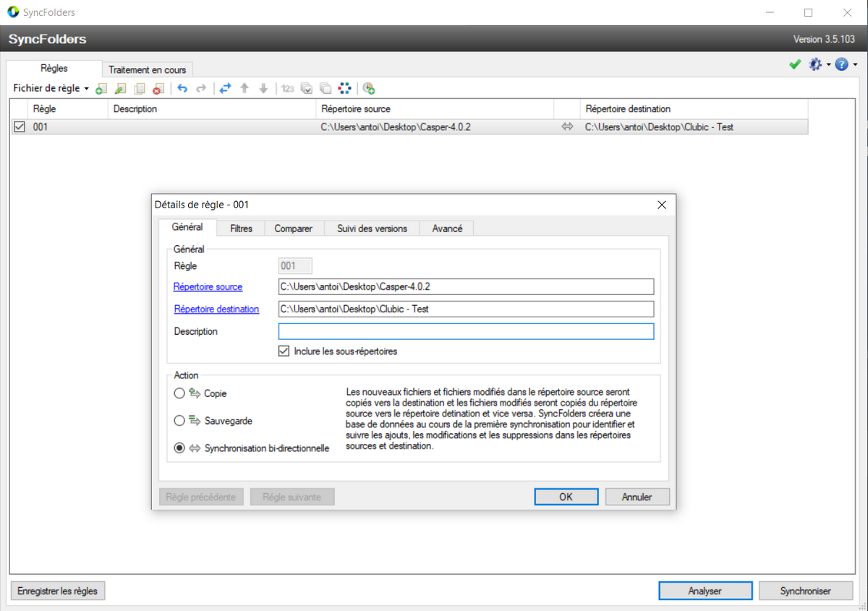Click the destination directory path field in dialog
Image resolution: width=868 pixels, height=611 pixels.
click(x=466, y=309)
